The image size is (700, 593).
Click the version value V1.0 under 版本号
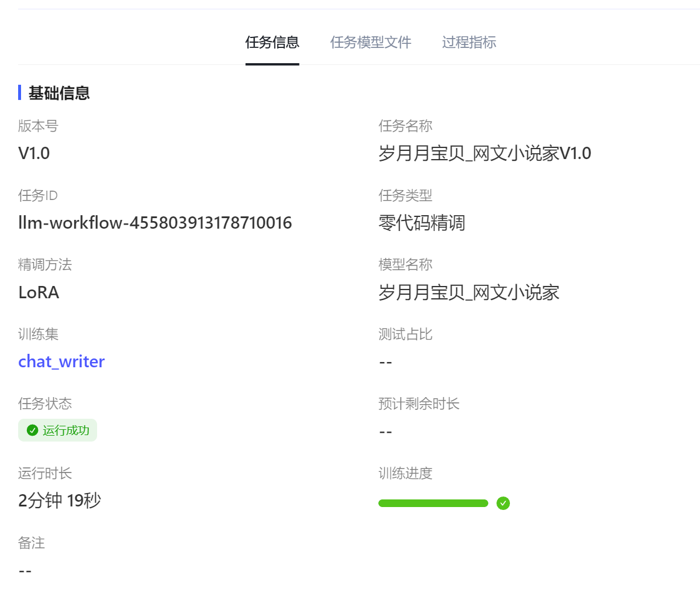tap(34, 153)
